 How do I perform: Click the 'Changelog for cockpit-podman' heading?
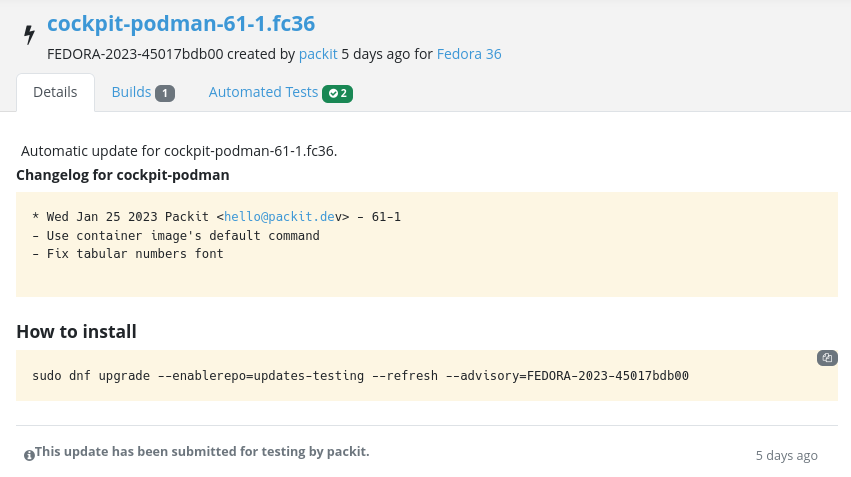click(x=123, y=175)
